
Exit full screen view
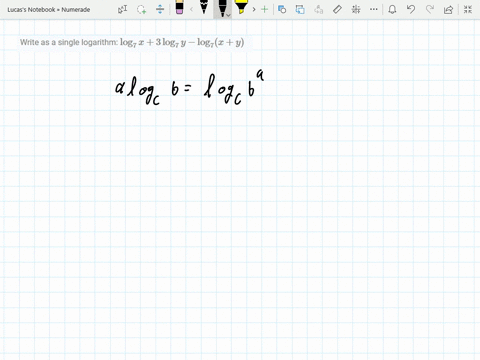tap(468, 9)
